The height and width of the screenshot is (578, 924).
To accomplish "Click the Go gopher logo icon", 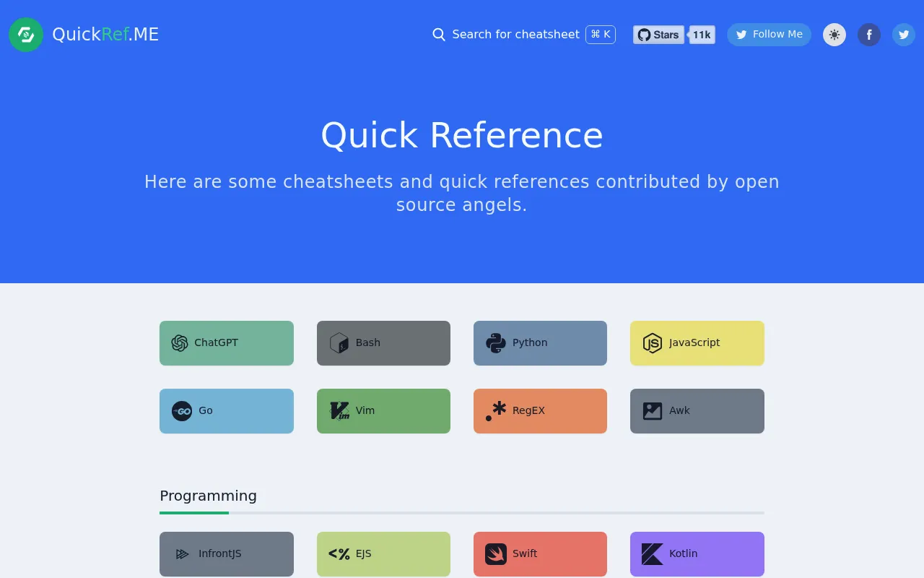I will (x=182, y=411).
